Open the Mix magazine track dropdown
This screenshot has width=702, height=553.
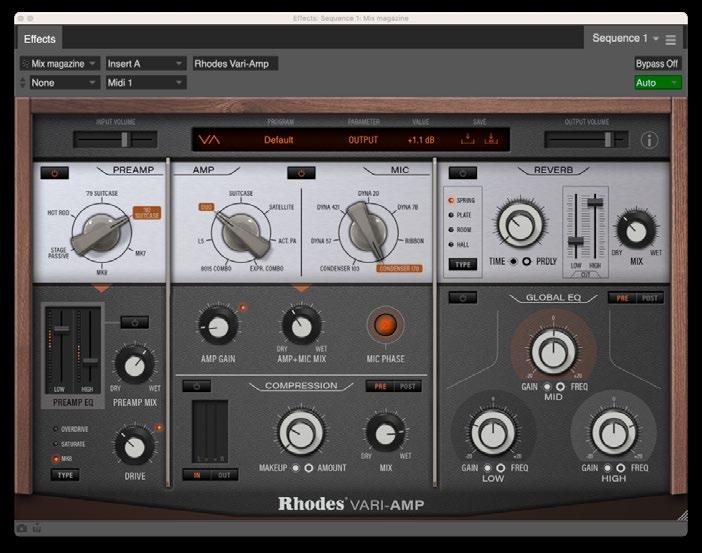pos(59,64)
